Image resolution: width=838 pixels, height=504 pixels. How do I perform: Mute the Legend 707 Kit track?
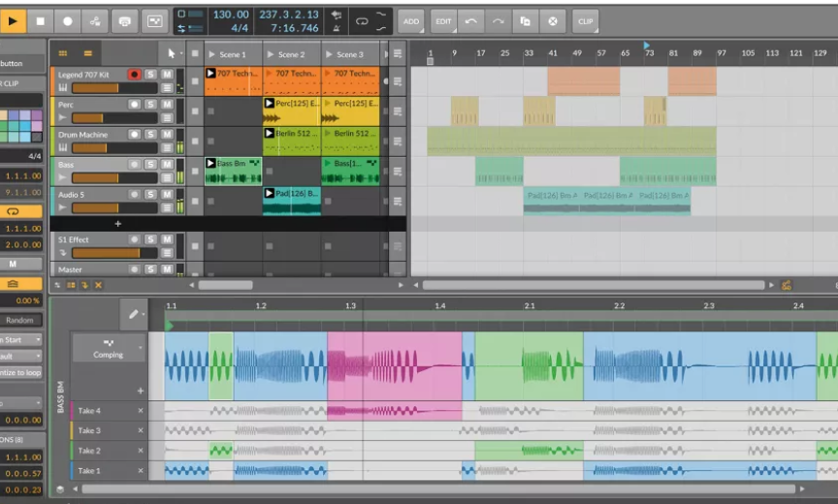coord(167,74)
